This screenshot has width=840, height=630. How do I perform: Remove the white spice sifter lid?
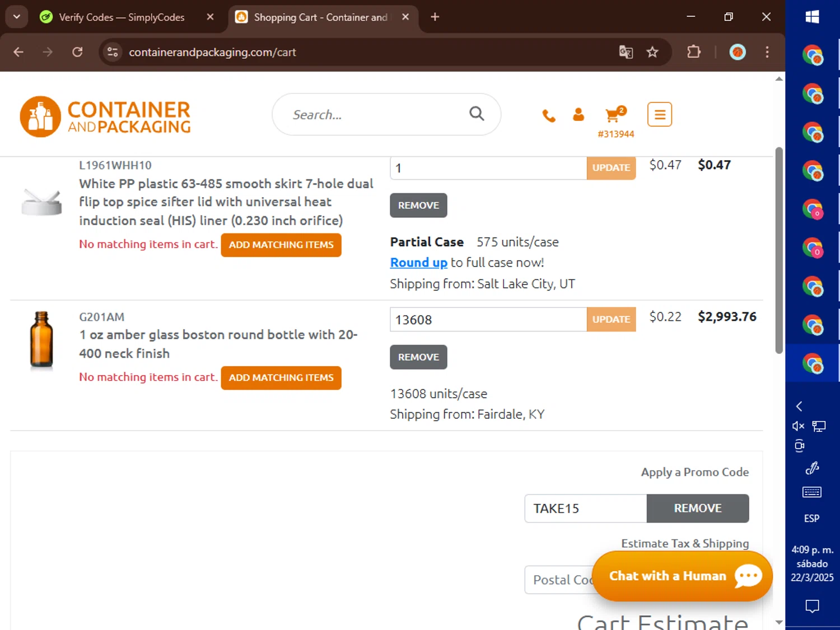tap(418, 205)
